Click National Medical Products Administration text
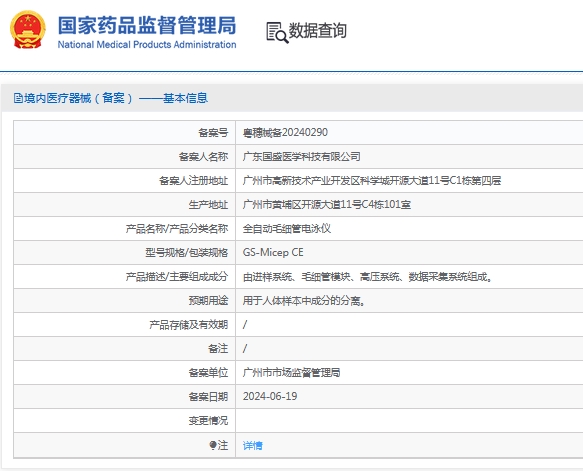The image size is (583, 471). coord(147,45)
